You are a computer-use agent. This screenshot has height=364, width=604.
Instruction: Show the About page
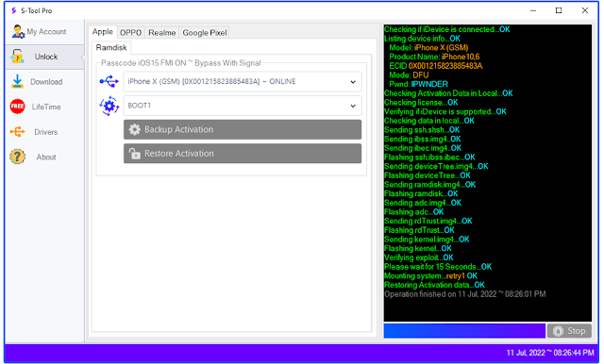click(x=46, y=157)
